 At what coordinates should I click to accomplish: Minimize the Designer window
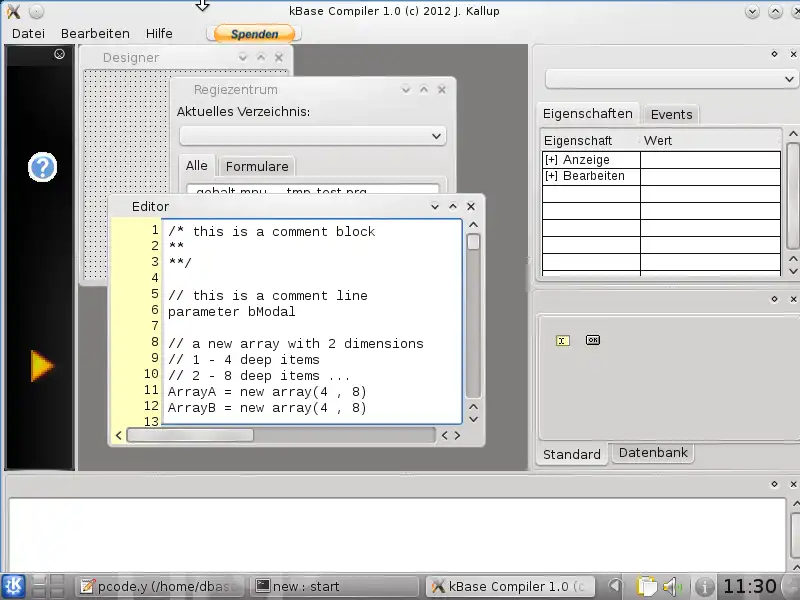point(242,57)
